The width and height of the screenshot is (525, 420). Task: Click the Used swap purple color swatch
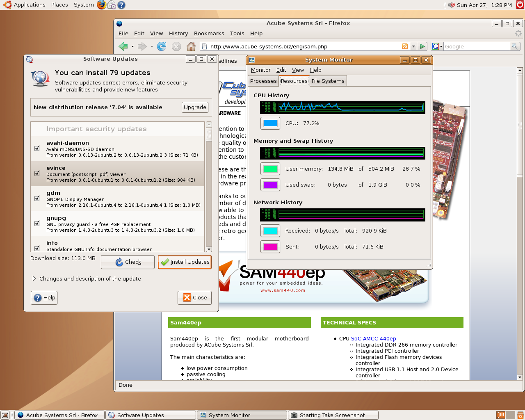pos(270,185)
